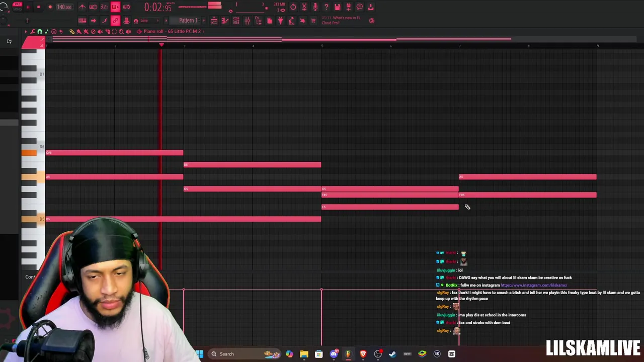The width and height of the screenshot is (644, 362).
Task: Click the shopping cart content icon
Action: pos(313,21)
